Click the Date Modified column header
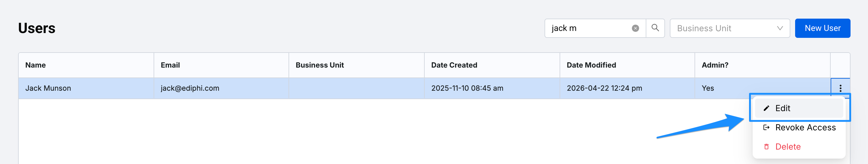The width and height of the screenshot is (868, 164). [x=591, y=65]
